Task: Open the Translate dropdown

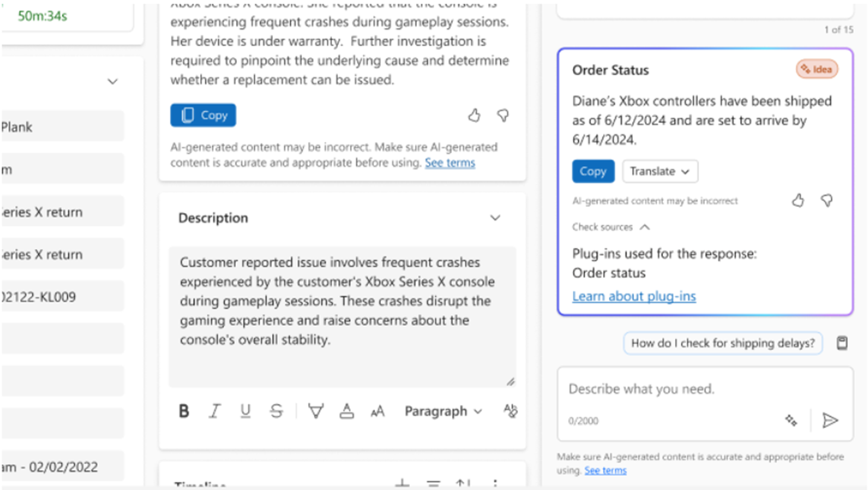Action: click(659, 171)
